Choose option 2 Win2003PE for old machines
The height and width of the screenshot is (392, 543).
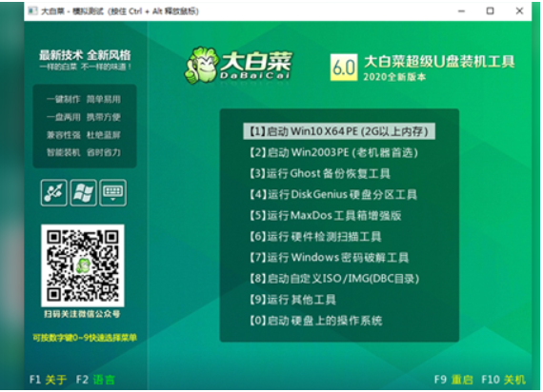click(x=333, y=152)
